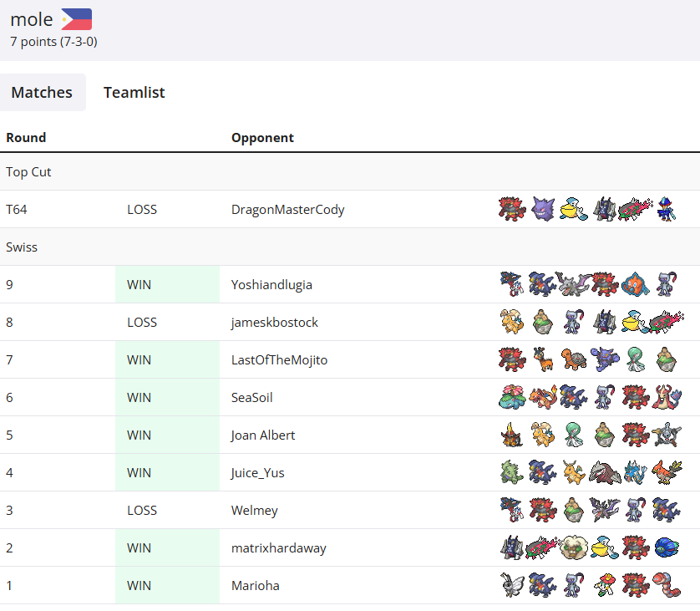700x611 pixels.
Task: Click Floette icon in Marioha's team
Action: (605, 585)
